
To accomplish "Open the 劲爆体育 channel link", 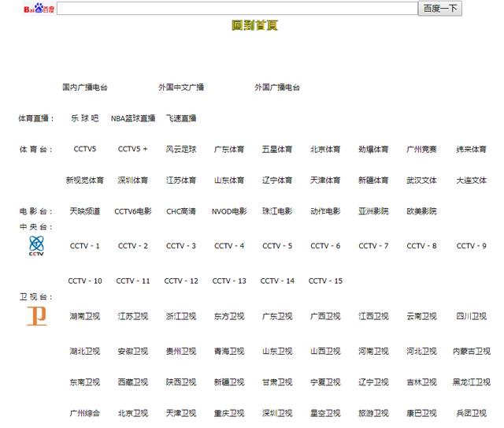I will click(373, 149).
